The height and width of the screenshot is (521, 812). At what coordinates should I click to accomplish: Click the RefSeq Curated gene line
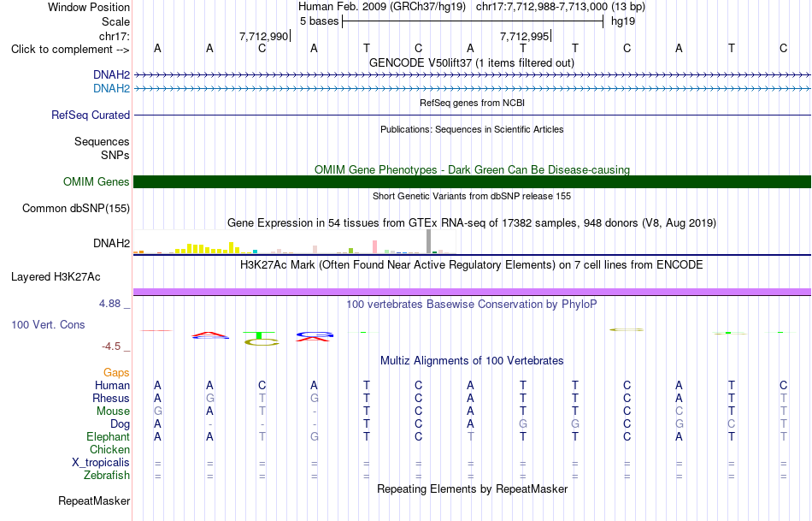click(472, 115)
